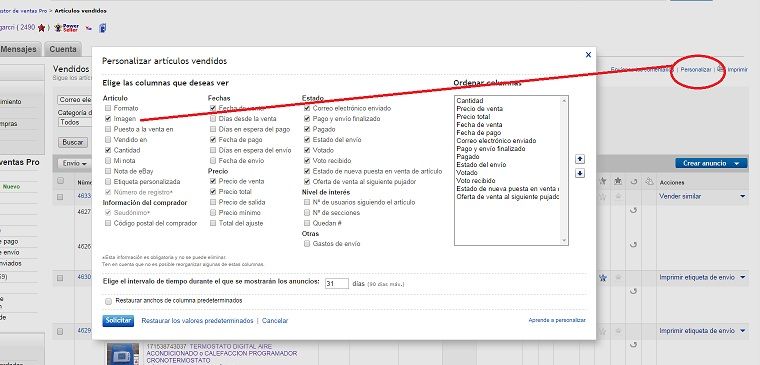Select Voto recibido in order list

click(475, 181)
